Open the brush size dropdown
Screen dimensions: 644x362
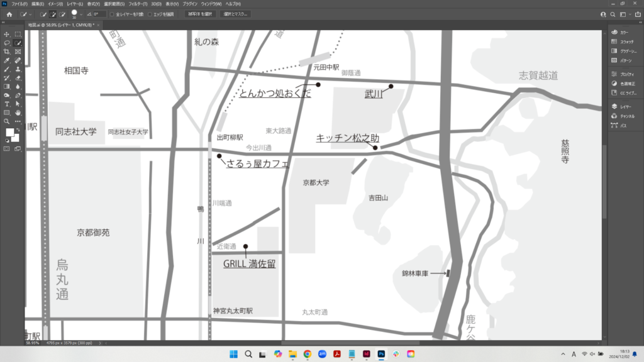81,13
